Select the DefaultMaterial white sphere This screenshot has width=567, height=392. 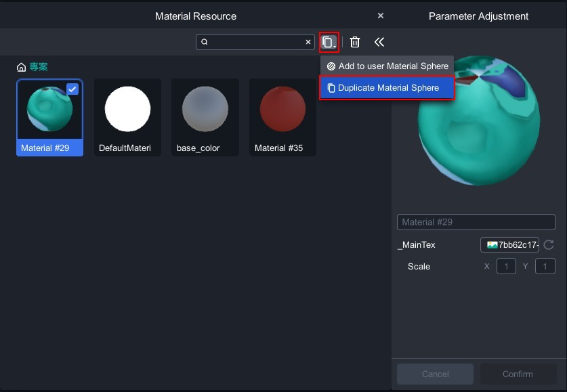(127, 110)
